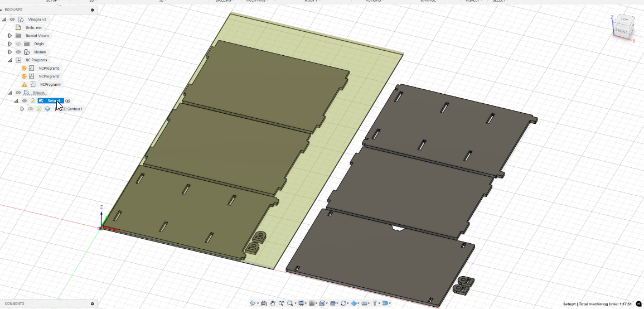Open the Display Settings dropdown arrow

(x=306, y=303)
